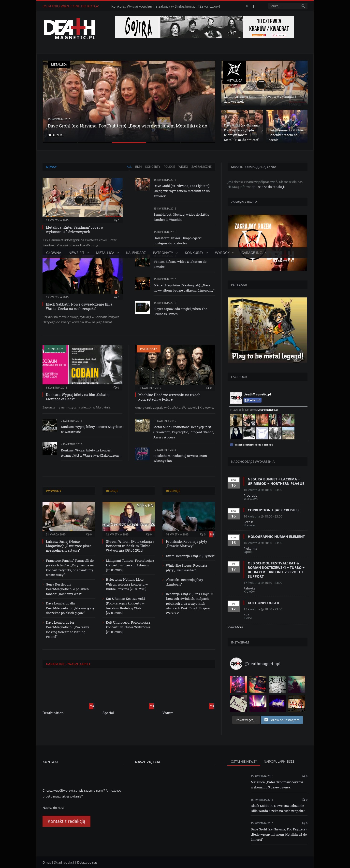
Task: Open the Kirk Hammett i Michael Schenker slider thumbnail
Action: click(287, 126)
